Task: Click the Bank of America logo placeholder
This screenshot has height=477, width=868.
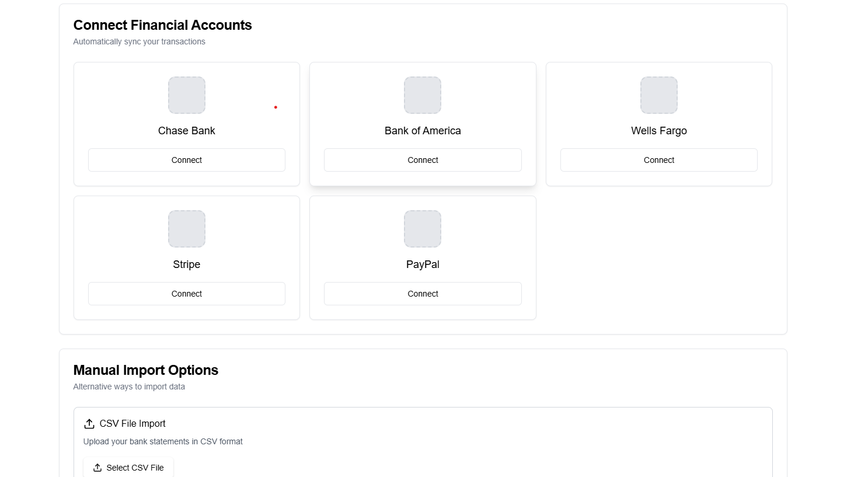Action: (x=423, y=95)
